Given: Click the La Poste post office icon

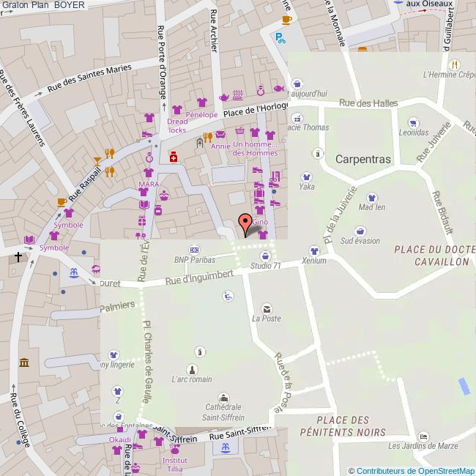Looking at the screenshot, I should [267, 308].
